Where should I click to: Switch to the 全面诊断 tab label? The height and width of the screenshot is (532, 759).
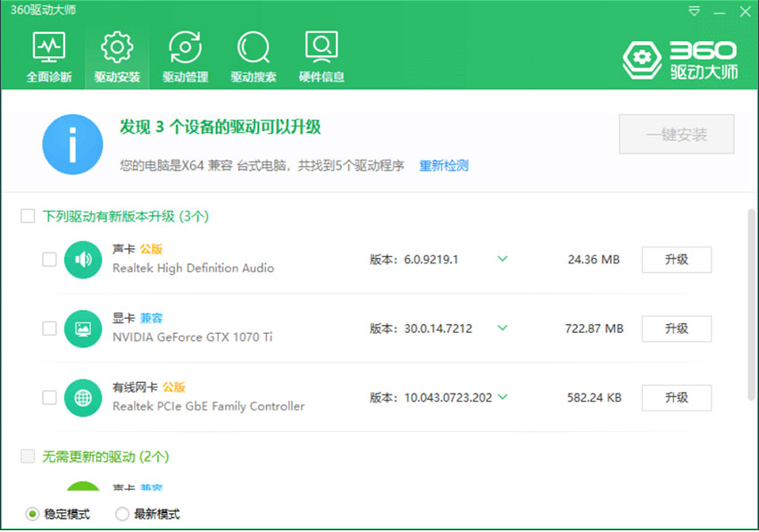[49, 77]
